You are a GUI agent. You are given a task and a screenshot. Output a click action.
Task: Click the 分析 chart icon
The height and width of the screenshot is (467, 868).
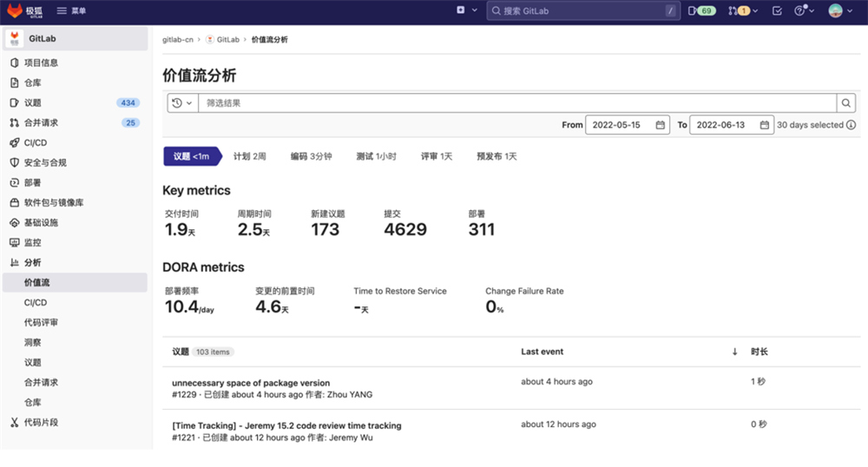tap(15, 262)
